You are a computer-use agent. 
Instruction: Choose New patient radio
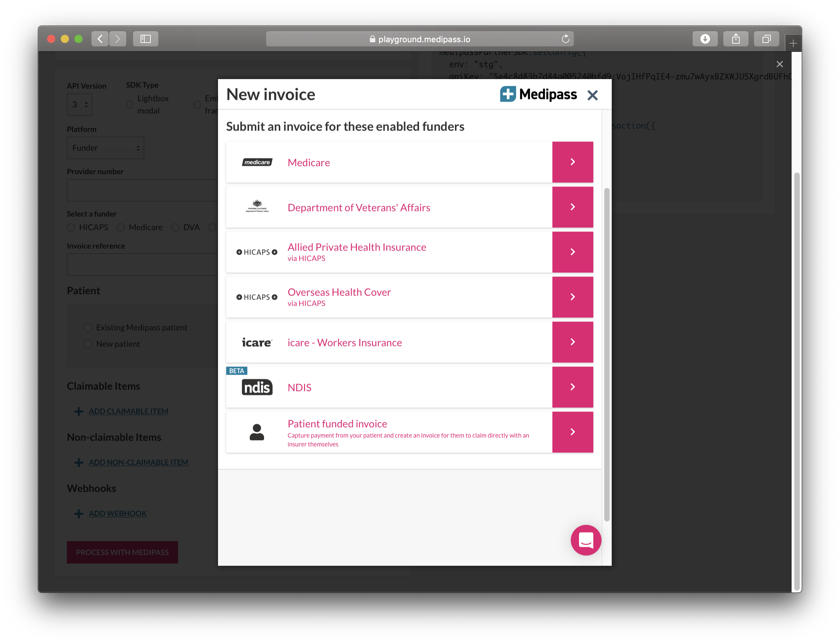[x=88, y=344]
